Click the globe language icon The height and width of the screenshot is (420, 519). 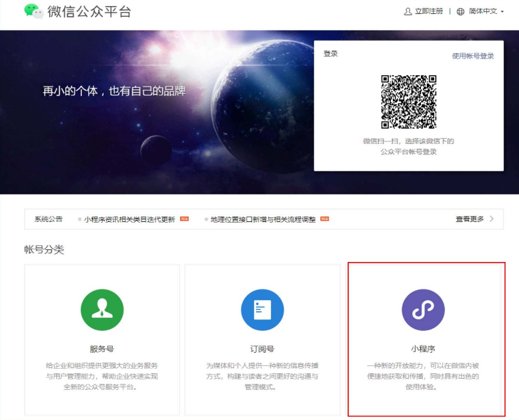tap(460, 11)
